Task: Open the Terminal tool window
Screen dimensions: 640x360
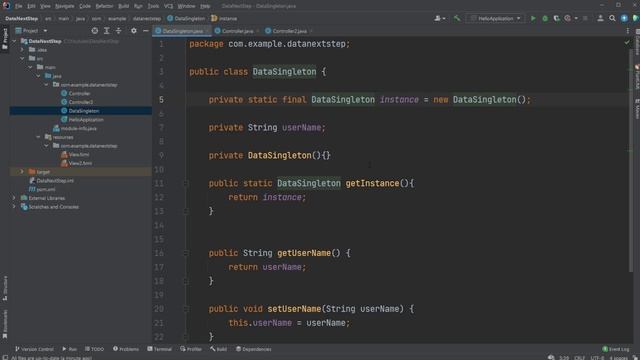Action: (160, 349)
